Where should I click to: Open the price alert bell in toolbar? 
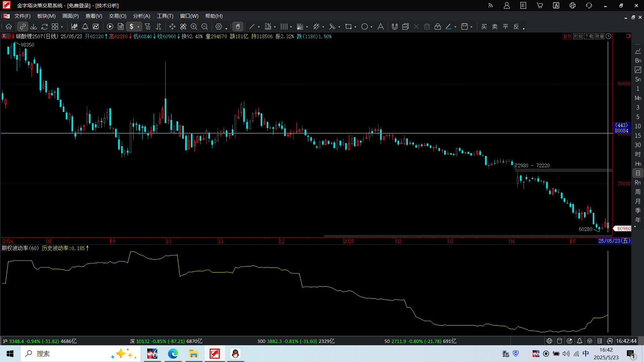point(85,26)
